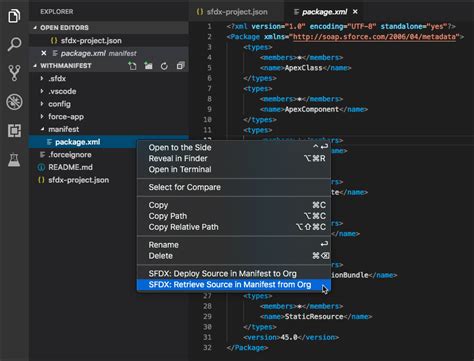Collapse the manifest folder

pyautogui.click(x=42, y=129)
